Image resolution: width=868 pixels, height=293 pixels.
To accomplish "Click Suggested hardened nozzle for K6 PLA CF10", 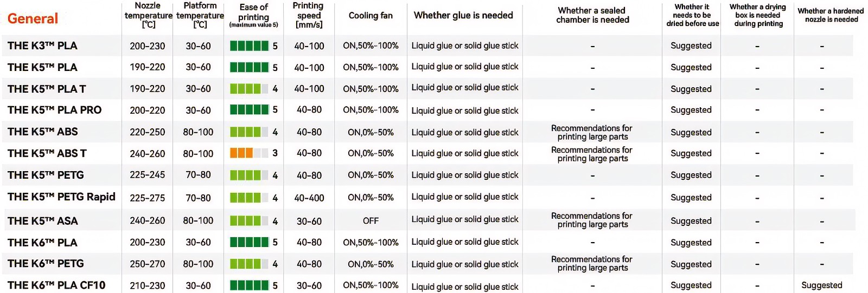I will coord(822,285).
